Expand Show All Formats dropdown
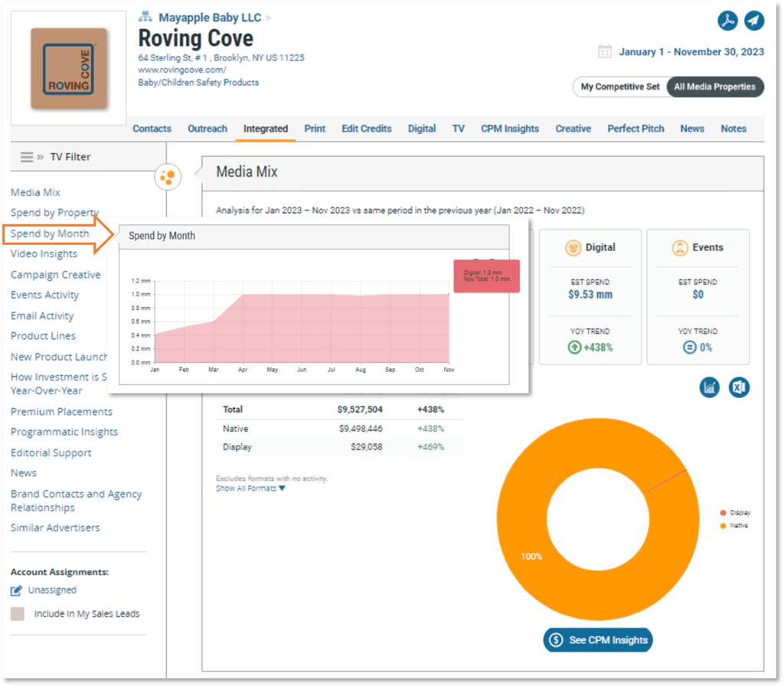The width and height of the screenshot is (784, 686). pos(250,488)
